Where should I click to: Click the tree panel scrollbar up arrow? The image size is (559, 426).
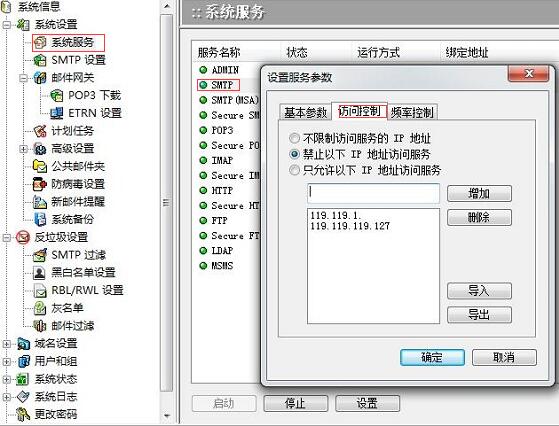click(x=166, y=6)
